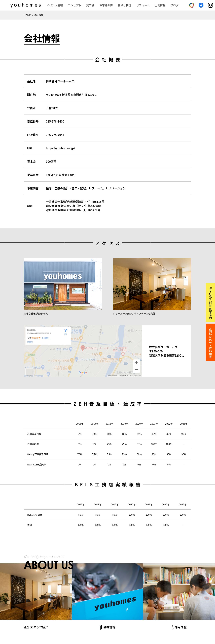
Task: Go to the リフォーム page
Action: click(x=143, y=5)
